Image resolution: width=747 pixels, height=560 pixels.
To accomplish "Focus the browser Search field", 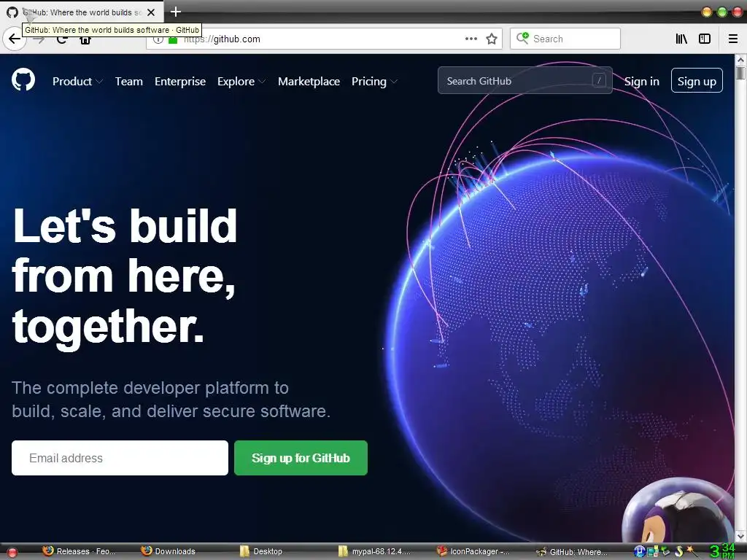I will click(x=565, y=39).
